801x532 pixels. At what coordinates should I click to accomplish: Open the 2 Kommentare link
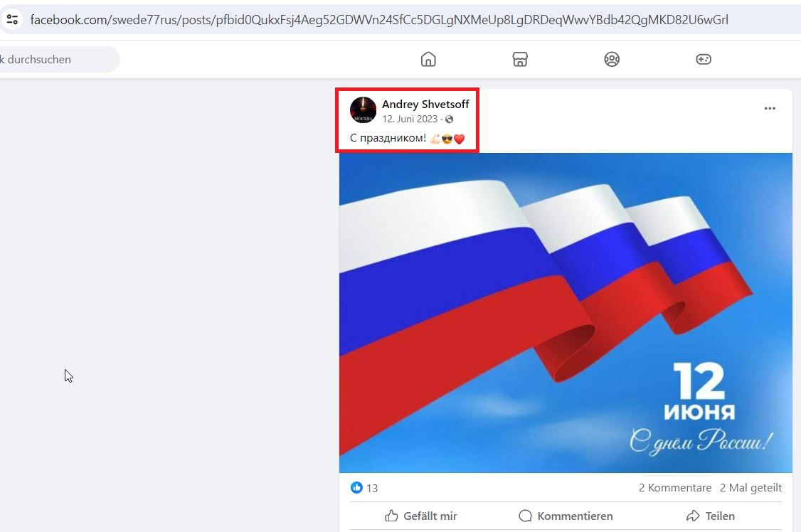tap(675, 488)
